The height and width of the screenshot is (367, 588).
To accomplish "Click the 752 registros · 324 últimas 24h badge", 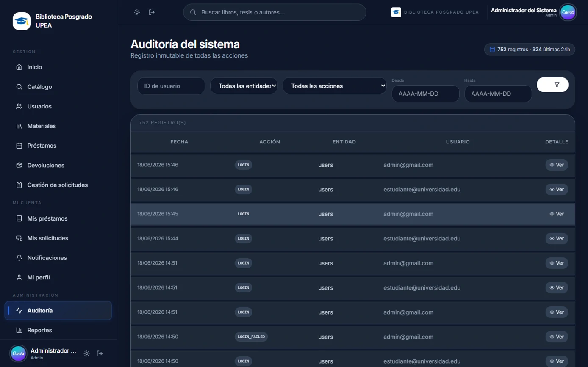I will coord(530,50).
